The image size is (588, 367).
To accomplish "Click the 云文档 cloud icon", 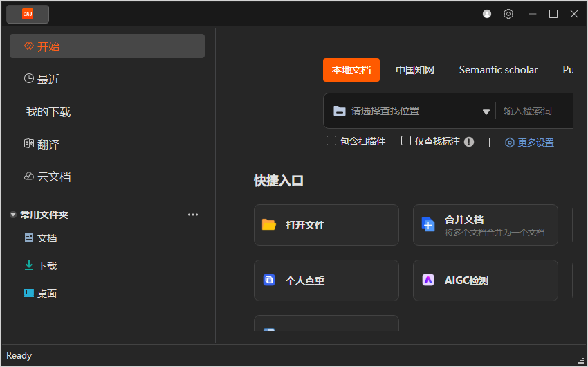I will click(x=29, y=177).
